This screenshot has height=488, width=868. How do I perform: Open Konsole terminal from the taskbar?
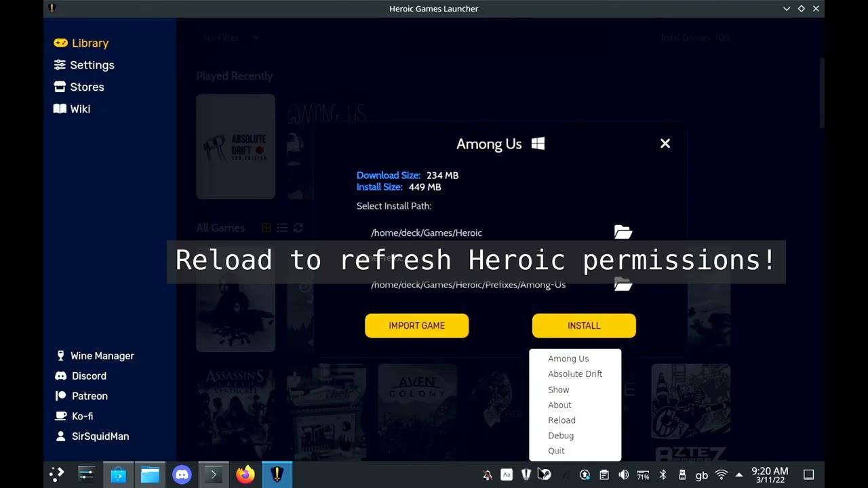pos(214,474)
